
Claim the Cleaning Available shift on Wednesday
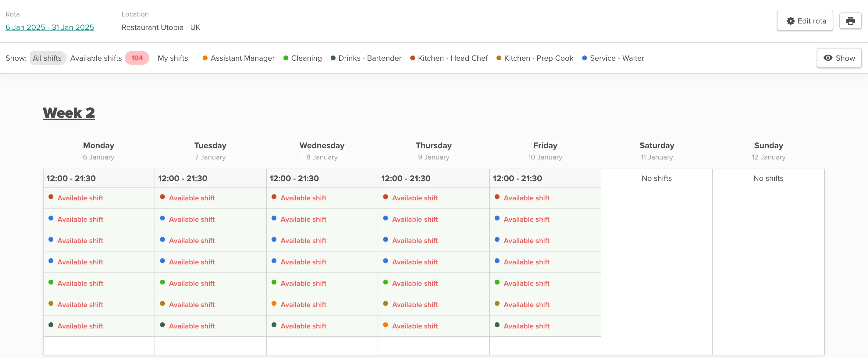303,283
